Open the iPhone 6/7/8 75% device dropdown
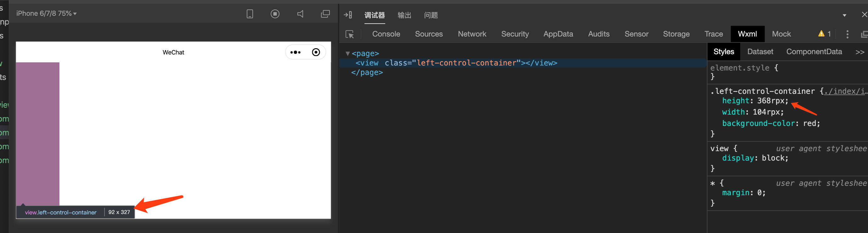This screenshot has height=233, width=868. [47, 14]
